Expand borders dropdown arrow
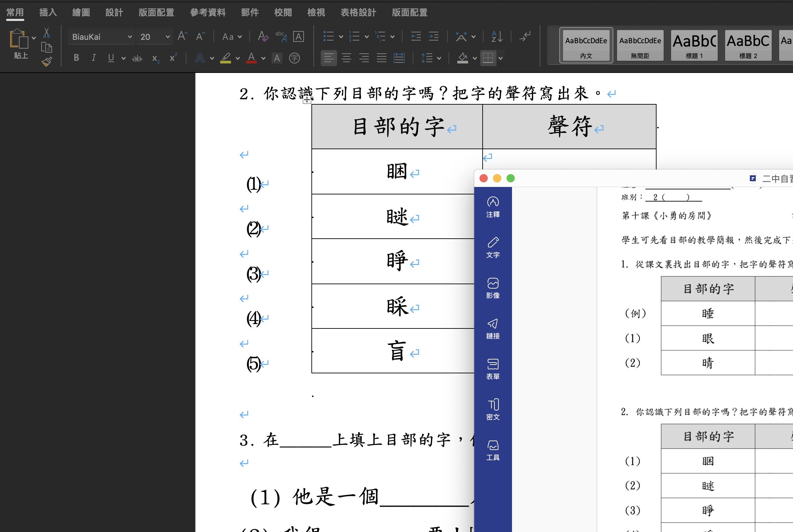 pyautogui.click(x=501, y=58)
